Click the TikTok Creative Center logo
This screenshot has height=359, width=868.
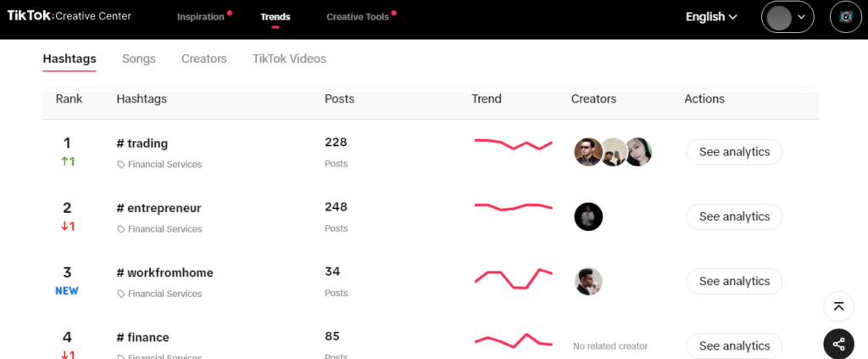coord(70,16)
